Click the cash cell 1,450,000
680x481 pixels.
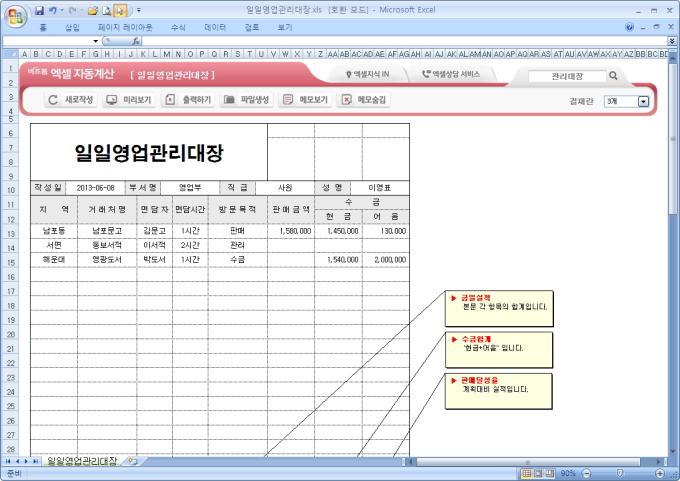click(338, 231)
